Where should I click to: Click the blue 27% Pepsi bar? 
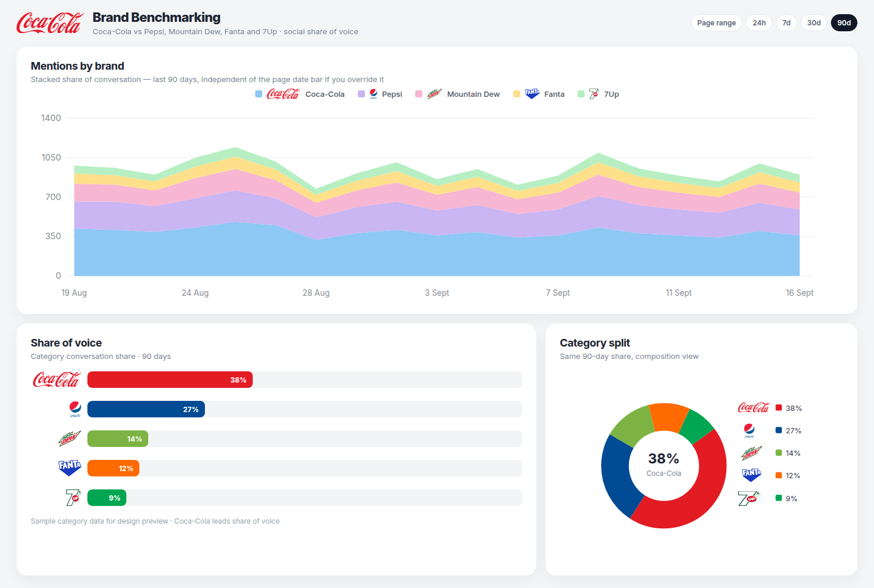(x=146, y=409)
